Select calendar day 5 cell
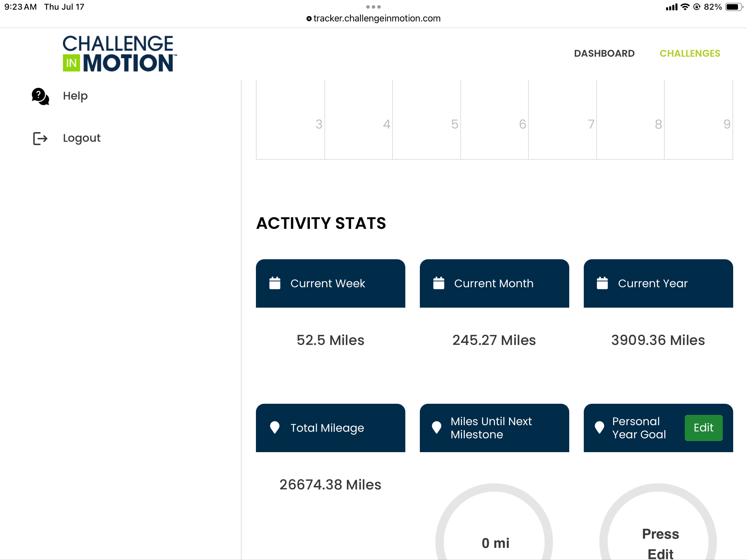This screenshot has width=747, height=560. coord(426,120)
